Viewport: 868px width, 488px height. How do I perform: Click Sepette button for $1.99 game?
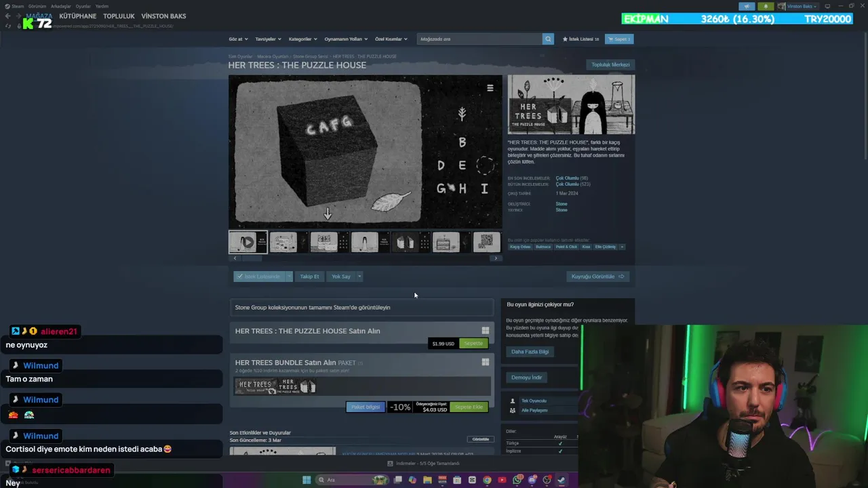tap(473, 344)
